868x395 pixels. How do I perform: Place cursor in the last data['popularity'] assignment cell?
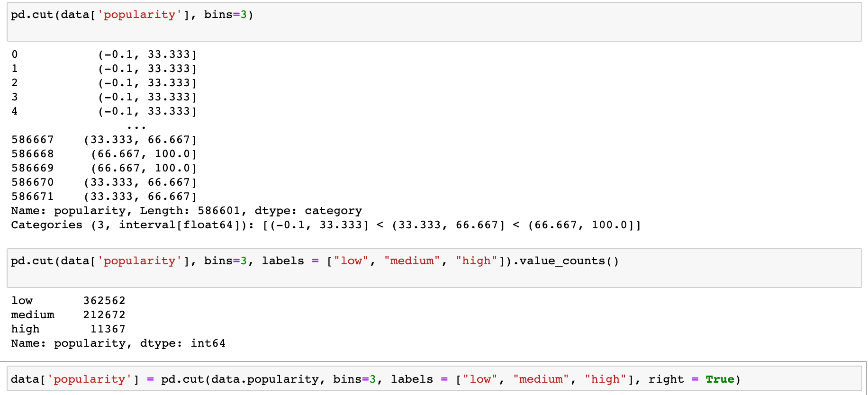796,379
